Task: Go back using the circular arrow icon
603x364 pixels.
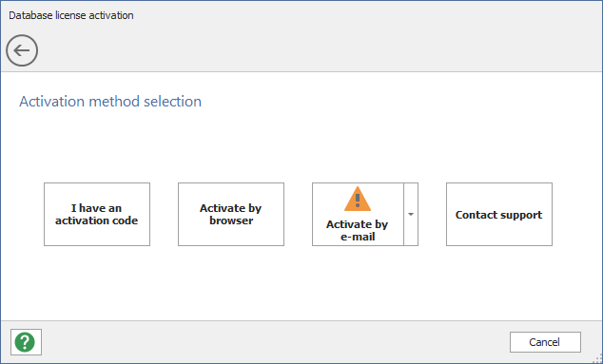Action: [22, 50]
